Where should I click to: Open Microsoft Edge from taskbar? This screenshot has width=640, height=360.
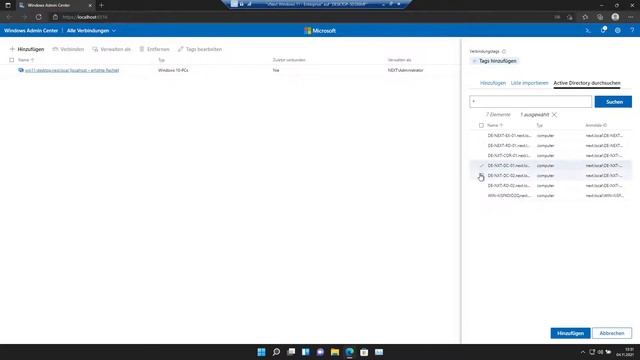click(349, 352)
